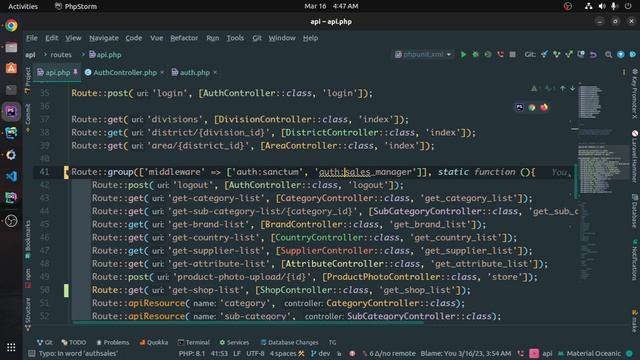This screenshot has width=640, height=360.
Task: Open Quokka tool window button
Action: point(153,342)
